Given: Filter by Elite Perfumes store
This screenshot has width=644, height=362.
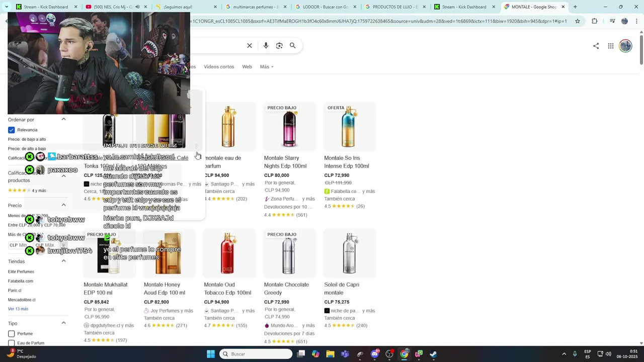Looking at the screenshot, I should [x=21, y=271].
